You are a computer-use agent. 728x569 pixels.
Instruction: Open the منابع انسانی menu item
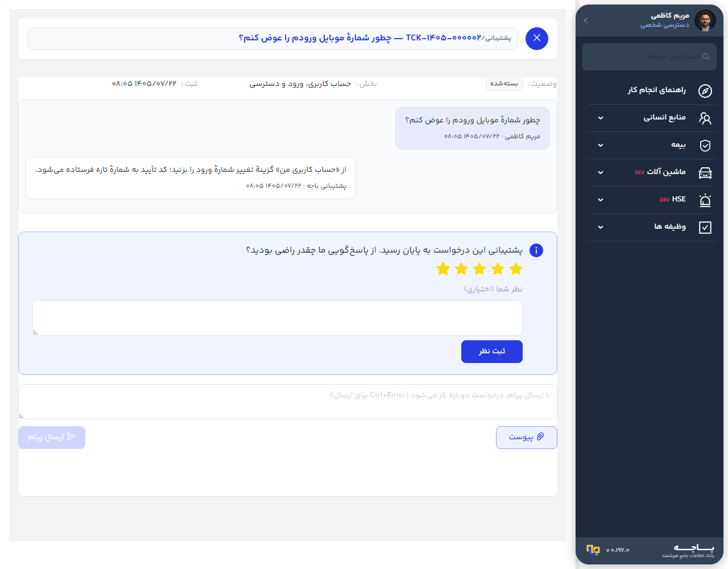pyautogui.click(x=652, y=118)
